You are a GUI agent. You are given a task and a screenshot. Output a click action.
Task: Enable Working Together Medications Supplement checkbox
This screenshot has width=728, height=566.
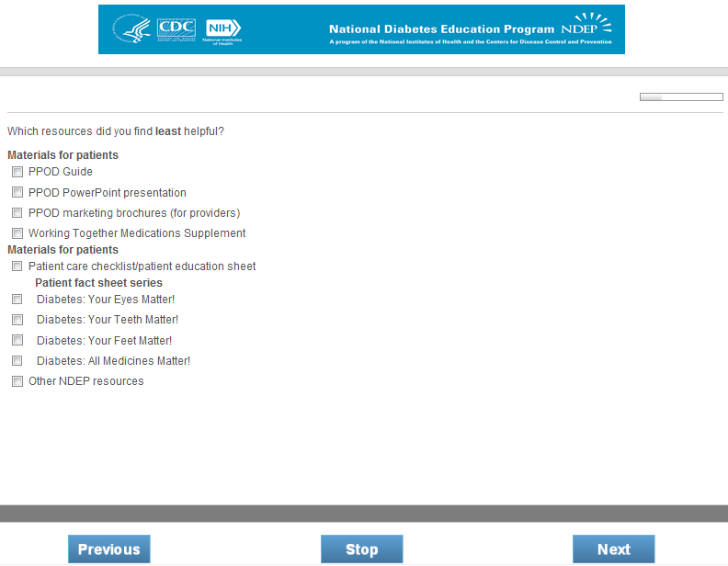point(17,233)
